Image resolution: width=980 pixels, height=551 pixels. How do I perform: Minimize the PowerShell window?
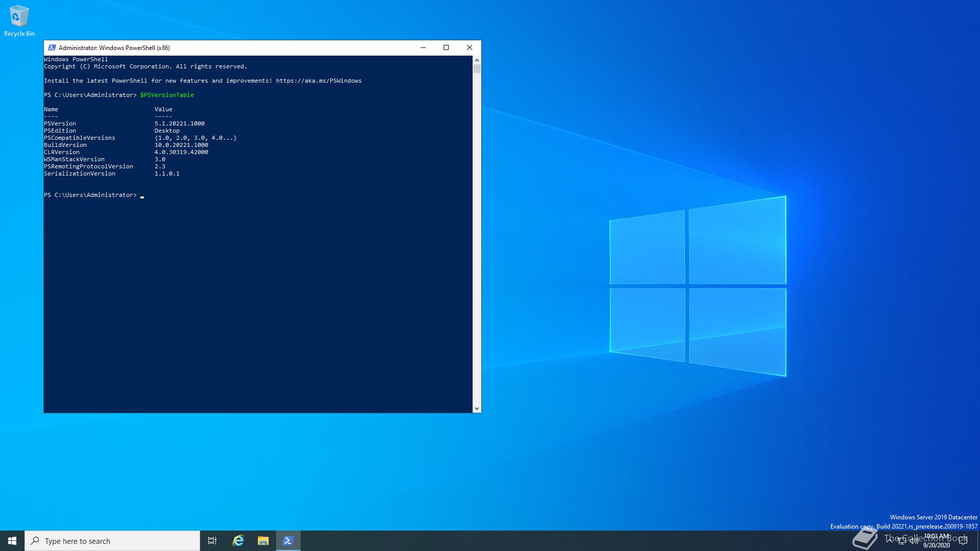[x=423, y=47]
